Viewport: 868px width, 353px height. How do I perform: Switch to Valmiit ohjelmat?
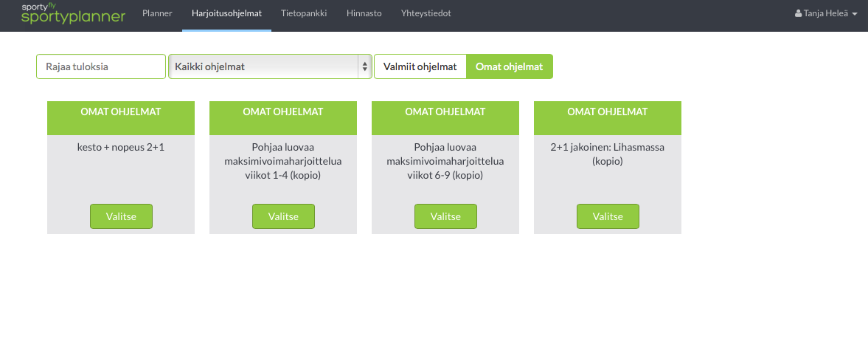click(x=420, y=66)
